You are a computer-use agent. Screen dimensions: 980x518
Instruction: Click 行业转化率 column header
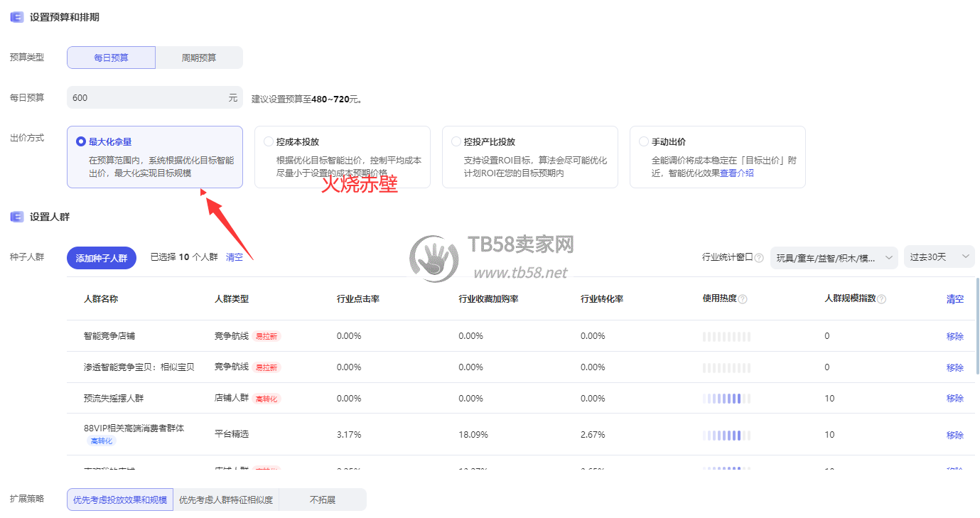click(602, 299)
